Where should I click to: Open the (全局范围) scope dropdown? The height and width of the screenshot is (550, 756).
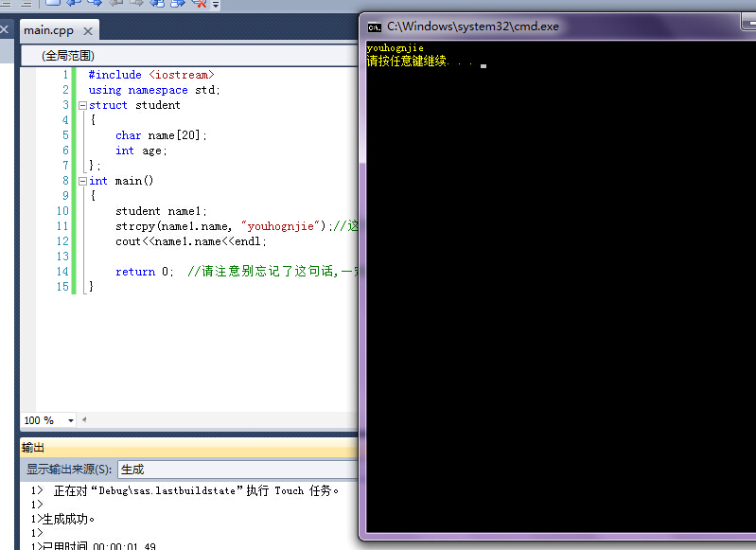(x=189, y=56)
